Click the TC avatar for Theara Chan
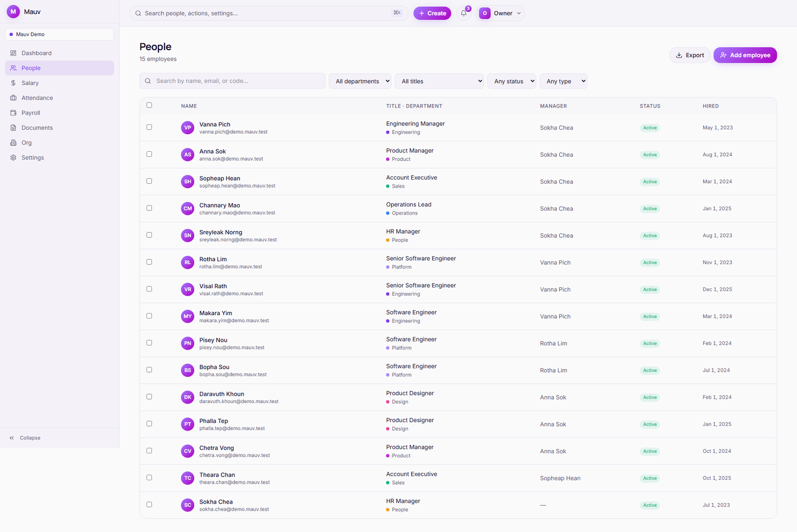The image size is (797, 532). pyautogui.click(x=188, y=478)
